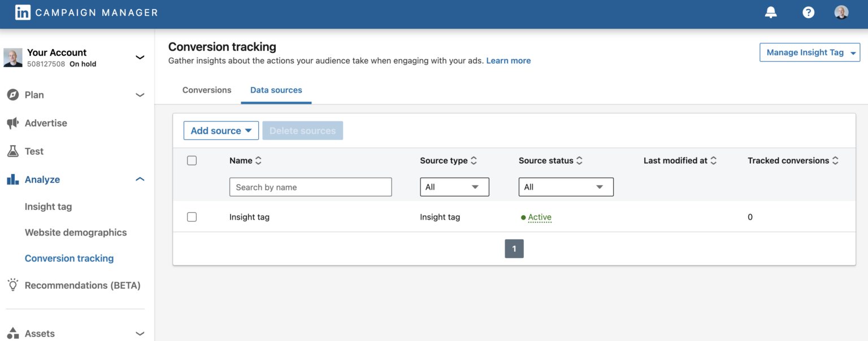Check the select-all sources checkbox
The height and width of the screenshot is (341, 868).
click(192, 160)
